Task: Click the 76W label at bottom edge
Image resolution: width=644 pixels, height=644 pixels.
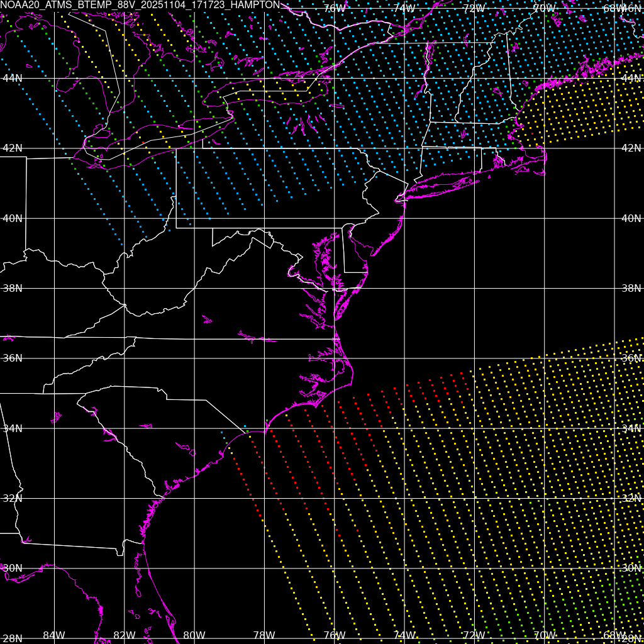Action: click(x=334, y=635)
